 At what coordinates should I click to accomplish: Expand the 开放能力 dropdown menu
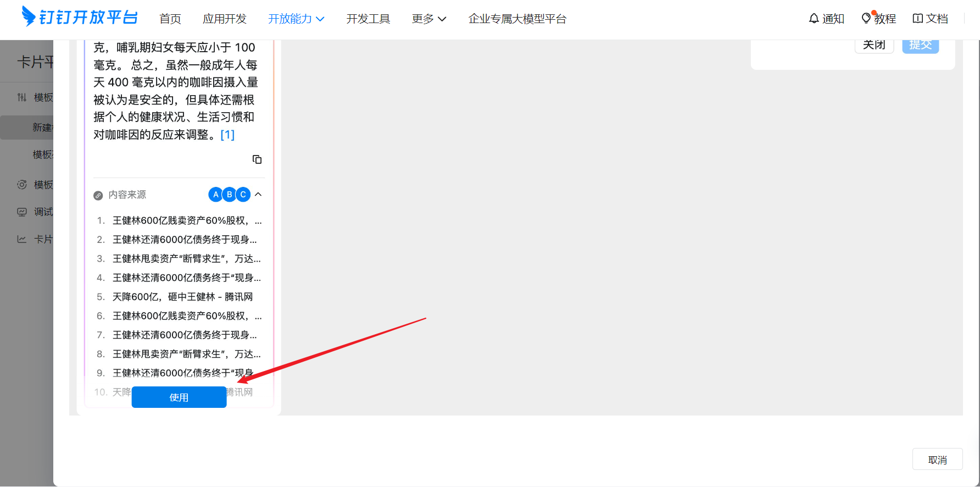coord(296,19)
